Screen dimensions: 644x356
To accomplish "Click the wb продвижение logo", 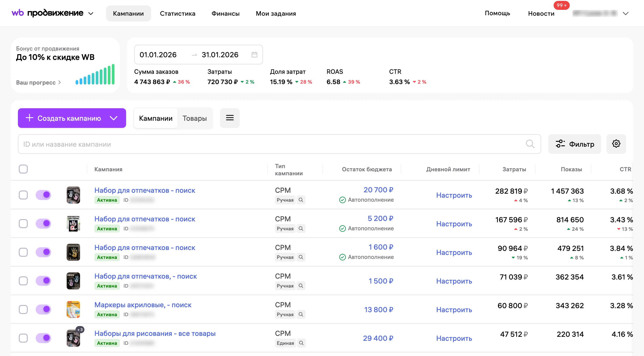I will coord(47,13).
